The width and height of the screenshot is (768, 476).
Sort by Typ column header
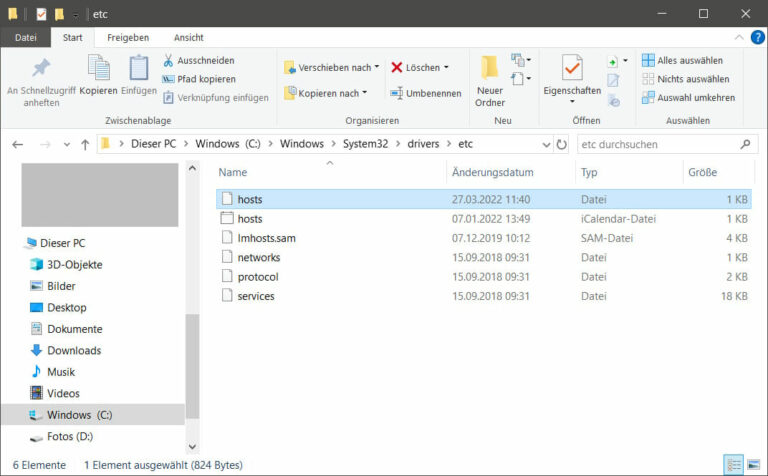[x=589, y=172]
